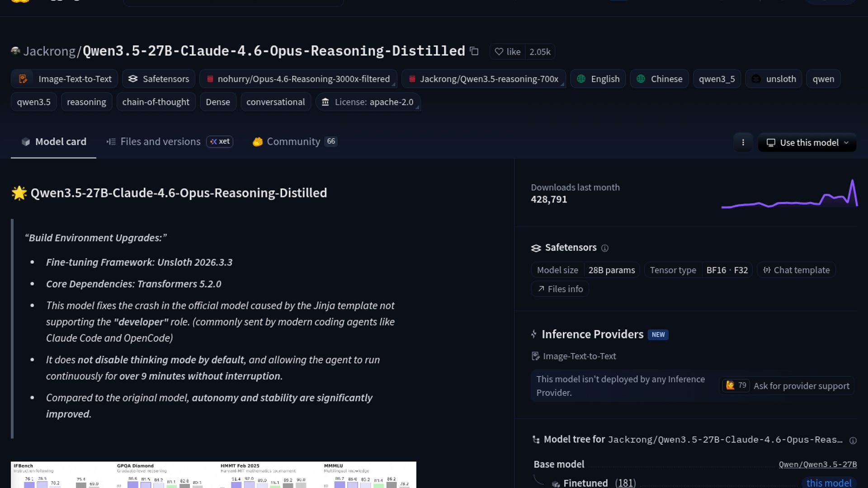868x488 pixels.
Task: Click Safetensors info circle icon
Action: (605, 248)
